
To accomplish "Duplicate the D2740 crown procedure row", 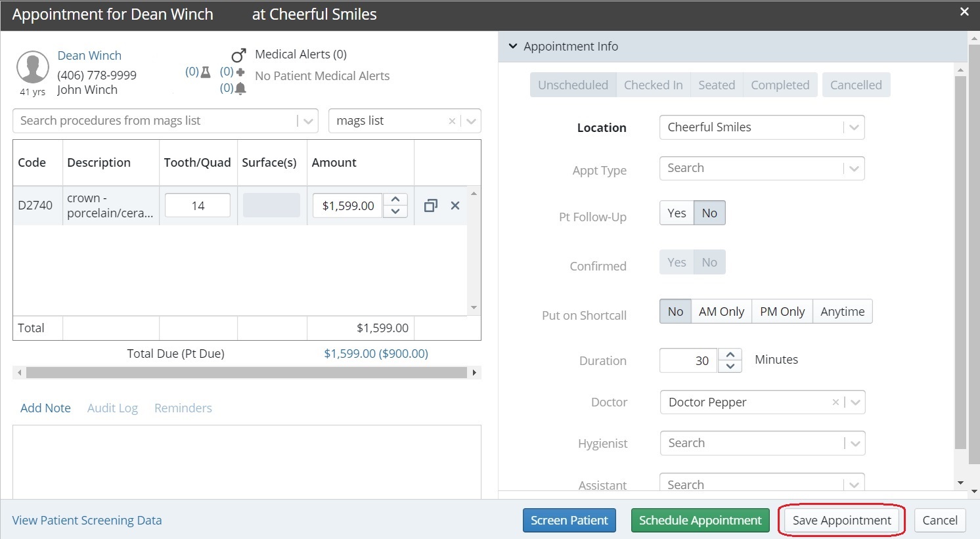I will point(430,205).
